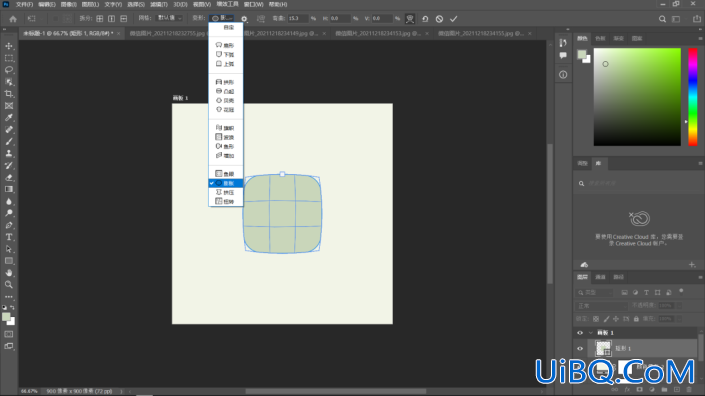The width and height of the screenshot is (705, 396).
Task: Select the Pen tool
Action: click(9, 225)
